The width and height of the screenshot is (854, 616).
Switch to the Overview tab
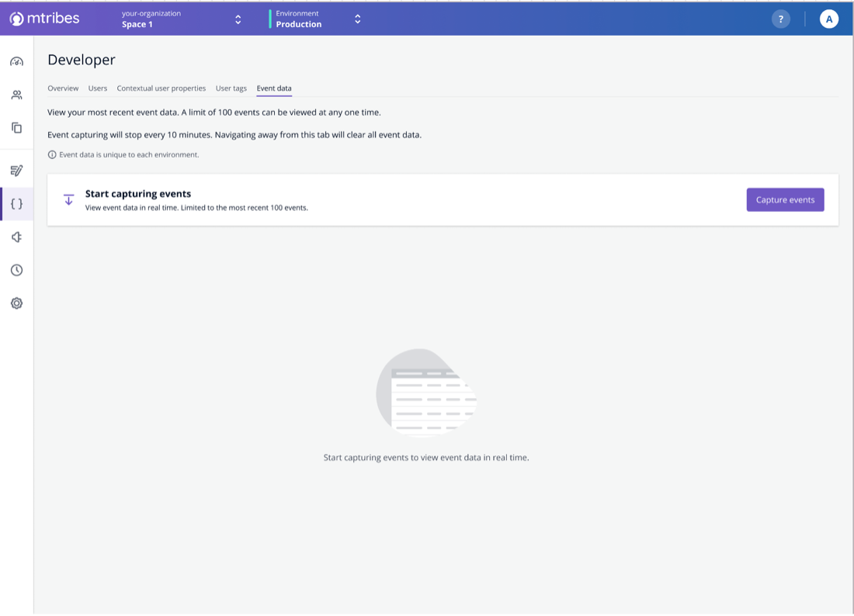(x=63, y=88)
